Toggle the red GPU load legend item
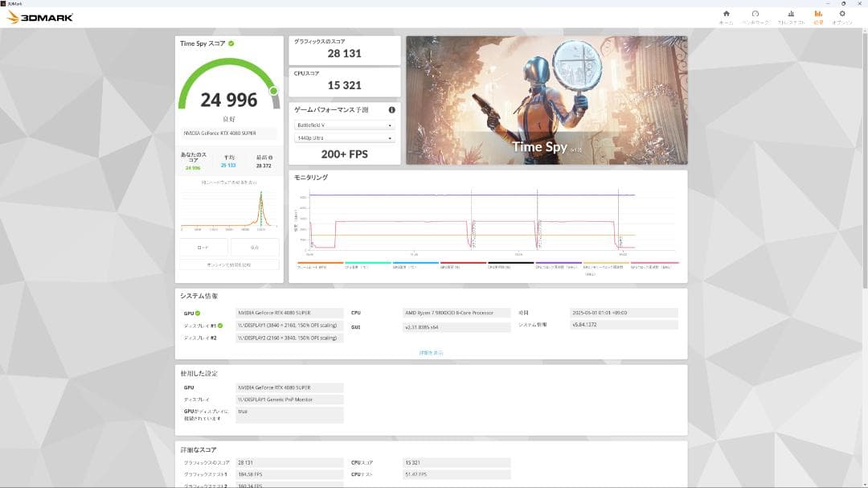The width and height of the screenshot is (868, 488). (x=462, y=265)
